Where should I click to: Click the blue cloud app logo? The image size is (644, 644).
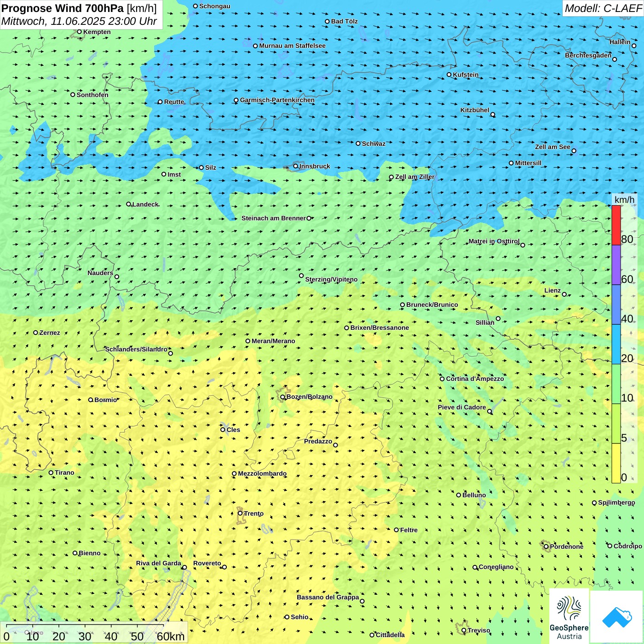(617, 617)
